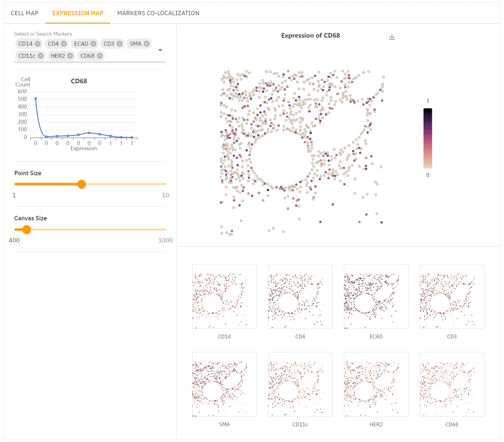Image resolution: width=504 pixels, height=442 pixels.
Task: Remove the CD3 marker chip
Action: click(120, 44)
